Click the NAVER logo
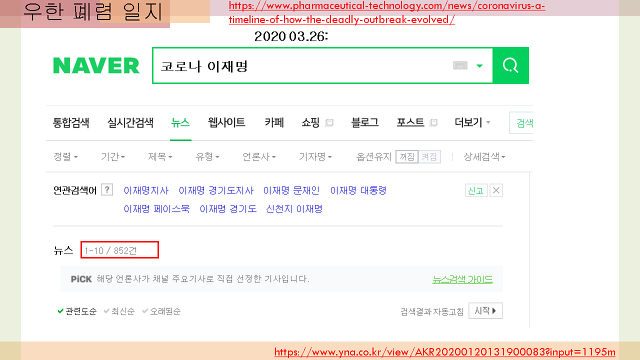 (x=96, y=66)
